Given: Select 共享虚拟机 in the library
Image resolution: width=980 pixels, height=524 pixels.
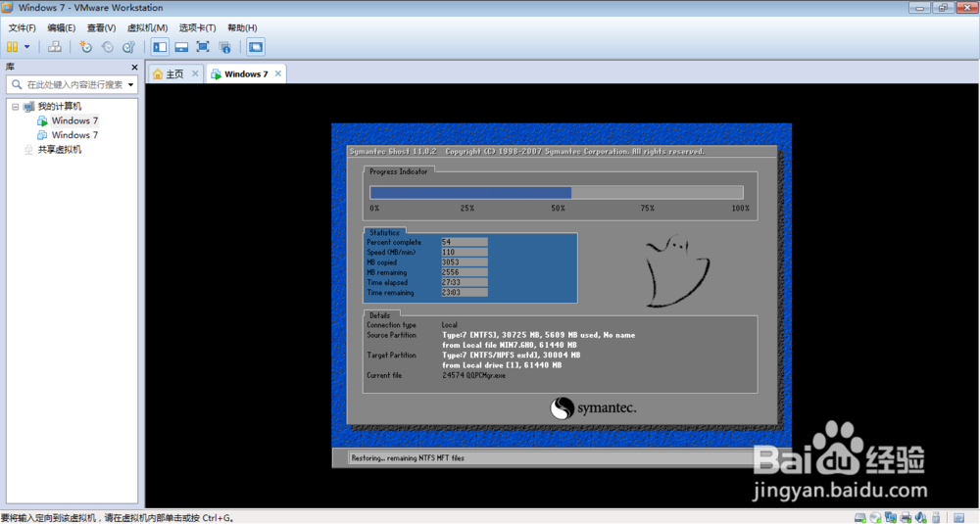Looking at the screenshot, I should coord(60,149).
